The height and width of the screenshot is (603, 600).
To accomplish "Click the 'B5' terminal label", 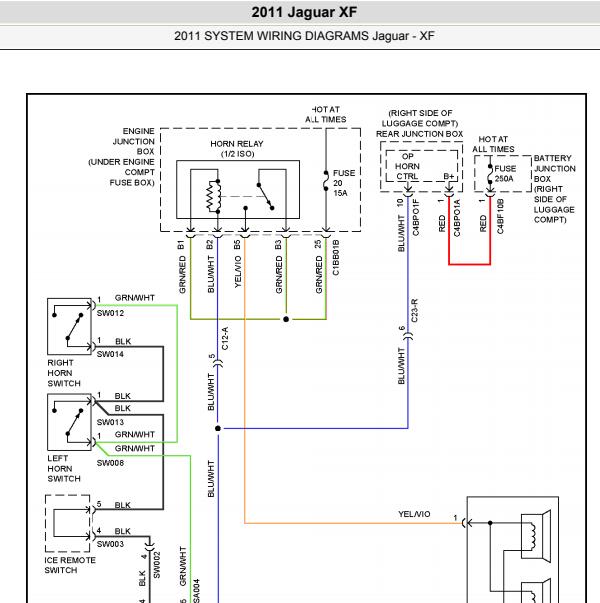I will pos(237,245).
